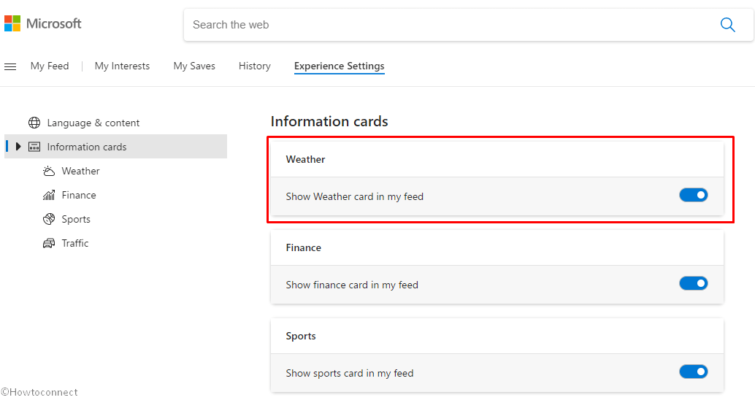Open the My Saves tab
The height and width of the screenshot is (400, 755).
coord(194,66)
